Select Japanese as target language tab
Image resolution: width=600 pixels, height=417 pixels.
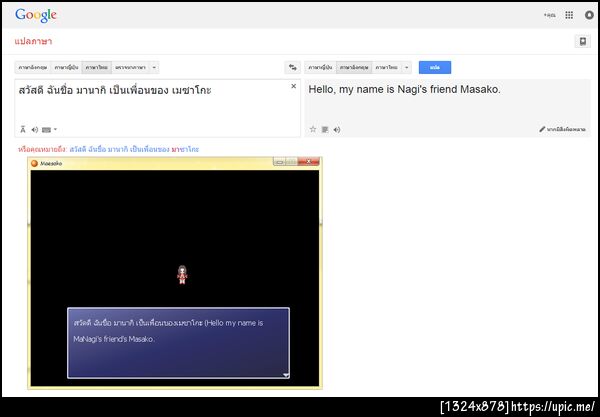pyautogui.click(x=320, y=67)
